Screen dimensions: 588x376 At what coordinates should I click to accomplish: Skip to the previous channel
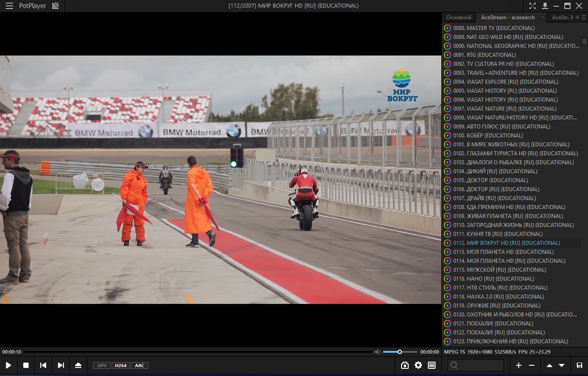tap(43, 365)
